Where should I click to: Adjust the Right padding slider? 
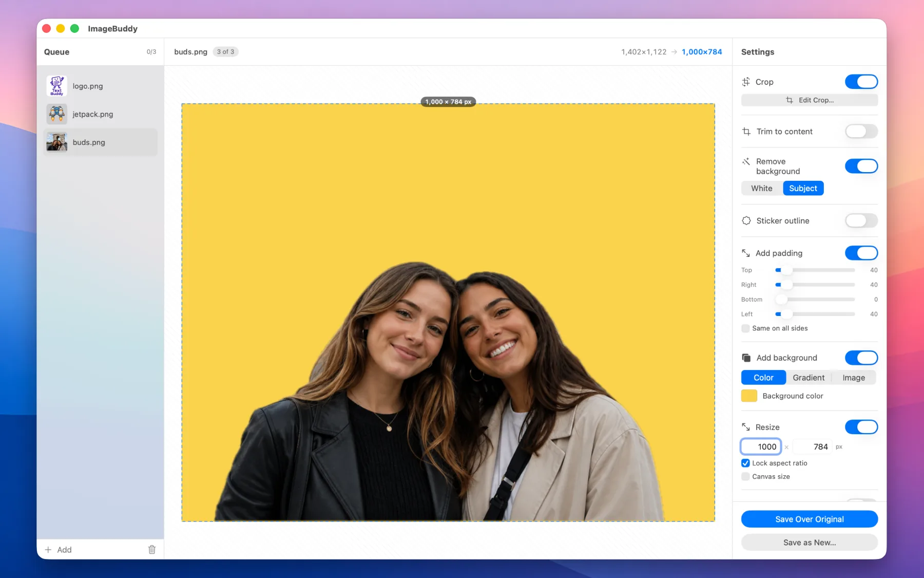(815, 285)
